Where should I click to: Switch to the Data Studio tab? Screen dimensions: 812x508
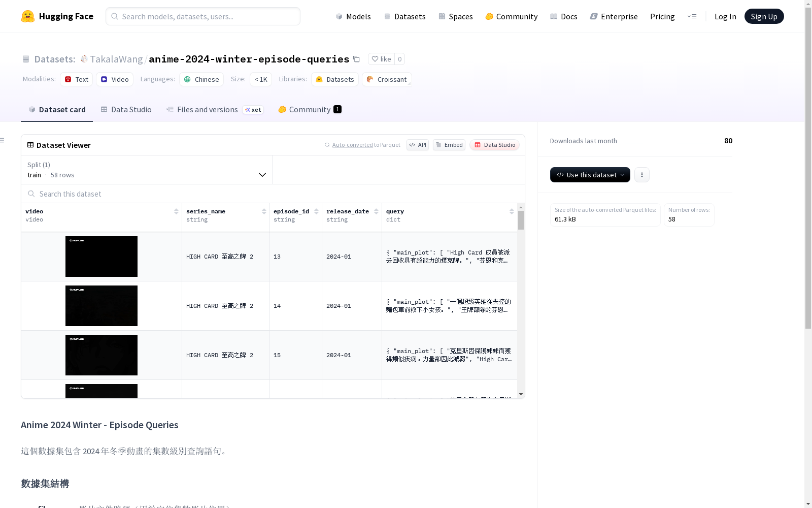click(126, 110)
